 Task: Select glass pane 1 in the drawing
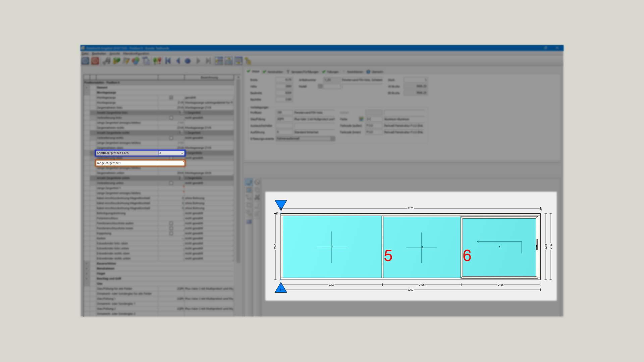click(332, 247)
